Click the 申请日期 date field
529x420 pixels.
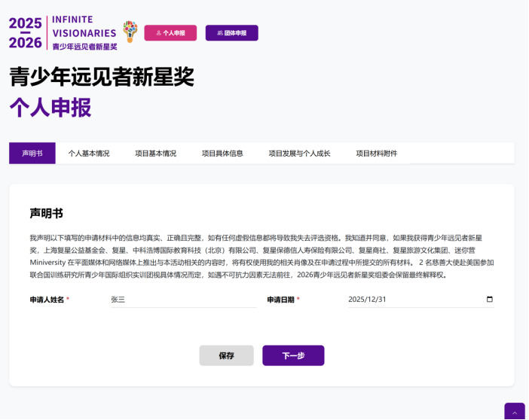click(x=421, y=300)
